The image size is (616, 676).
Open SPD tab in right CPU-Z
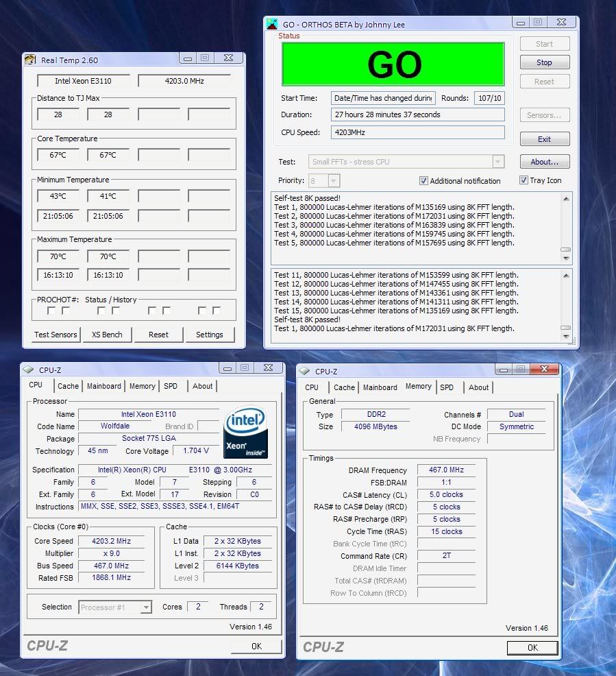pos(447,387)
